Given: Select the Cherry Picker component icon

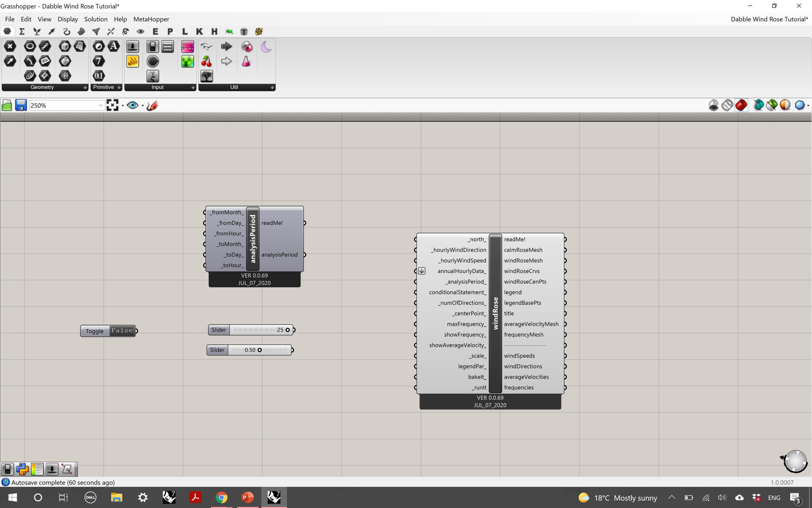Looking at the screenshot, I should 207,61.
